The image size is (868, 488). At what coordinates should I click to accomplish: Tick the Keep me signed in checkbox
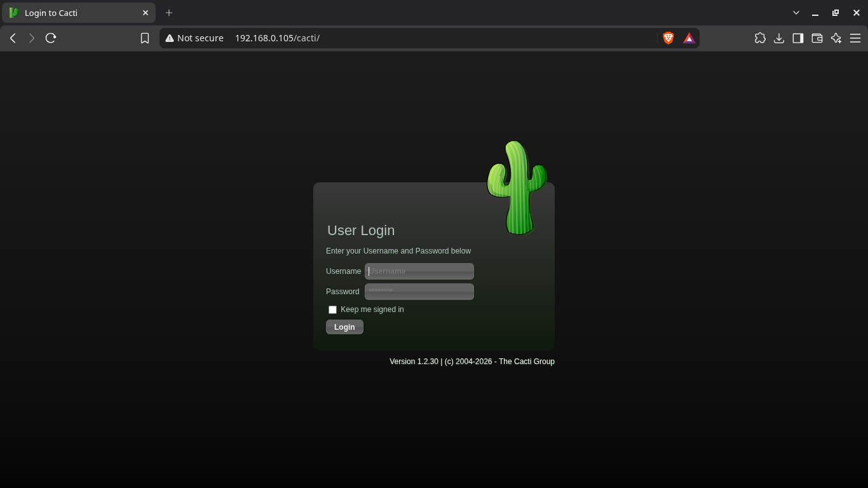pos(332,309)
